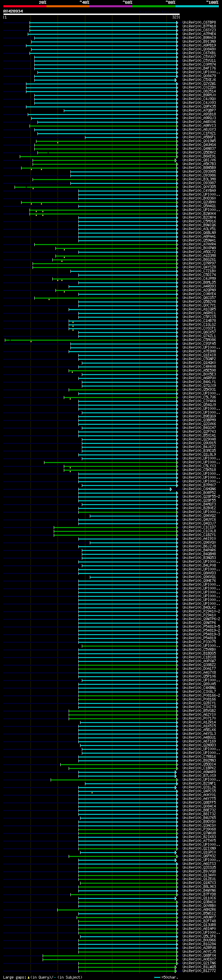
Task: Select label UniRef100_C0PM74
Action: [199, 64]
